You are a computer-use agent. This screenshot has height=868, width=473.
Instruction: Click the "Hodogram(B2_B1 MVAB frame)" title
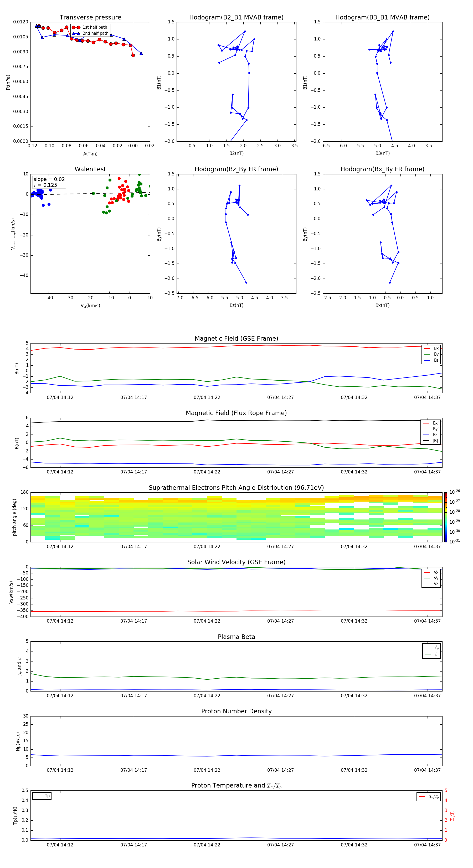(236, 18)
